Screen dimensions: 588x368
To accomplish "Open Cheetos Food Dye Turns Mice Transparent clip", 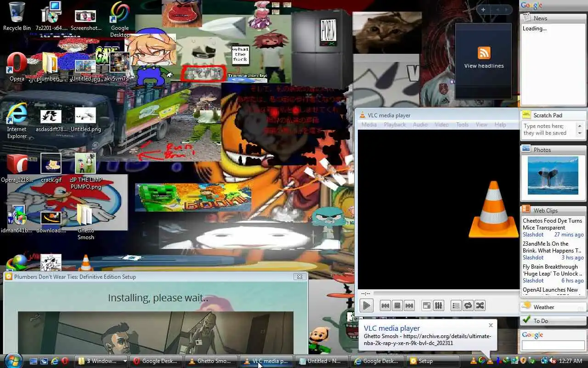I will 552,224.
